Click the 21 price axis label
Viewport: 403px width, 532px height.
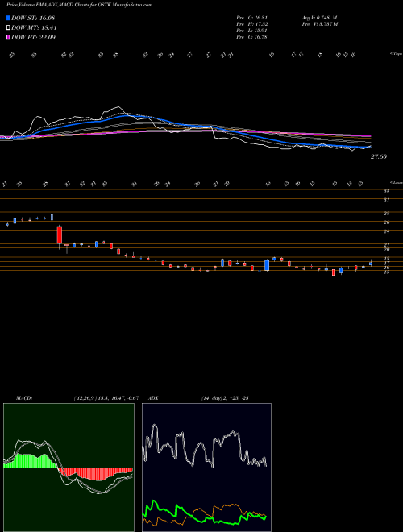click(x=387, y=245)
